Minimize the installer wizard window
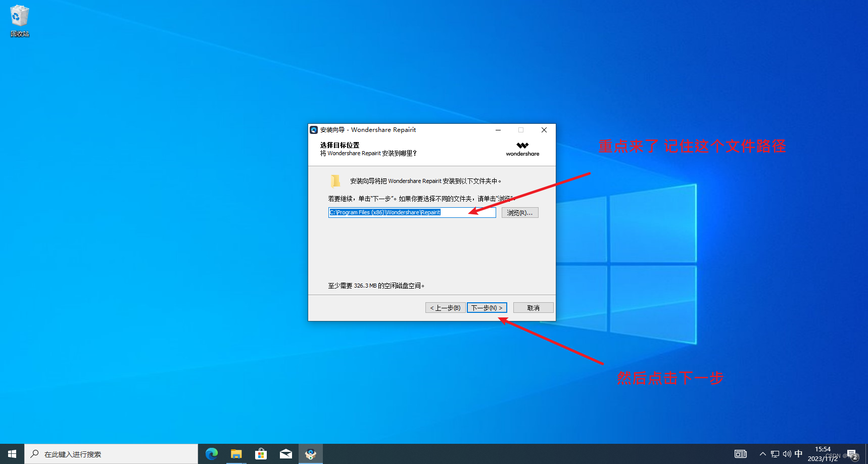Viewport: 868px width, 464px height. click(498, 130)
